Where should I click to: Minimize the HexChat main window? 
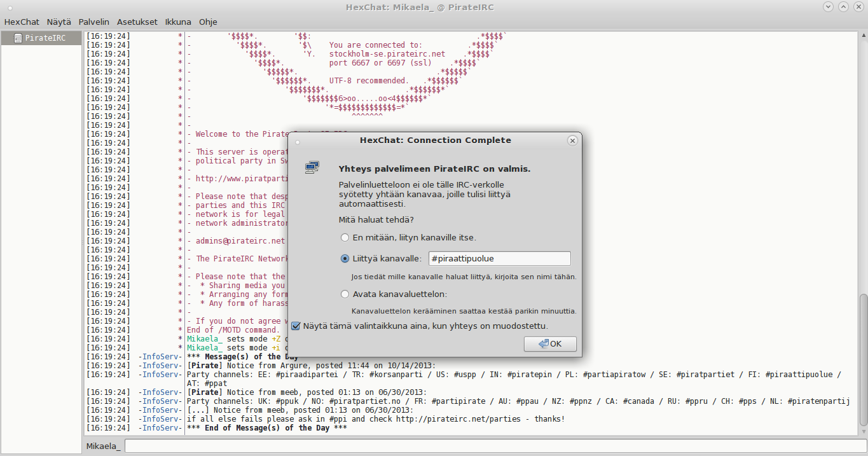point(828,7)
